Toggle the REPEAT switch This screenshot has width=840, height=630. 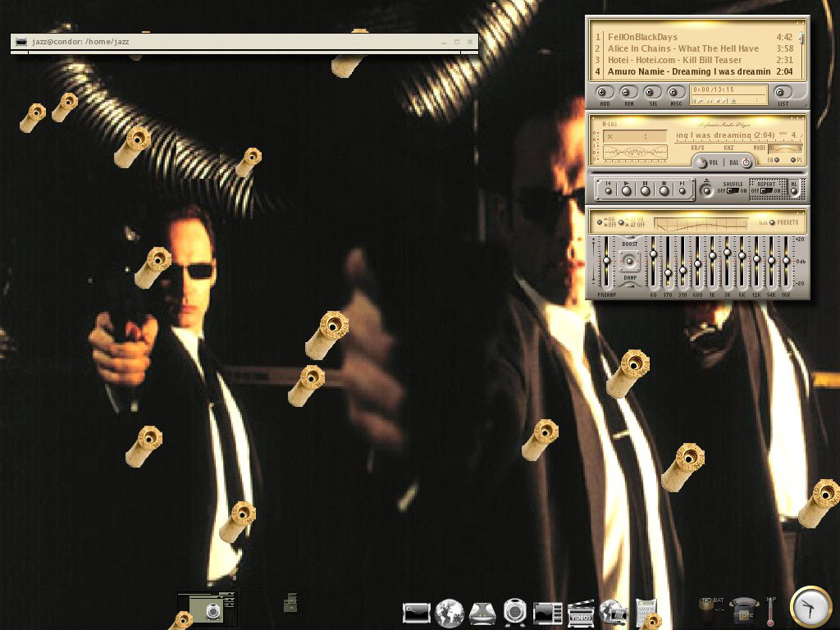pyautogui.click(x=767, y=190)
